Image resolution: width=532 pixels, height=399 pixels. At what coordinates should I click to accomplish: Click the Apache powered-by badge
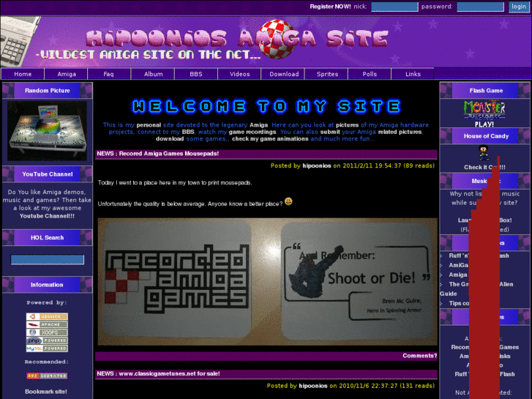coord(47,324)
